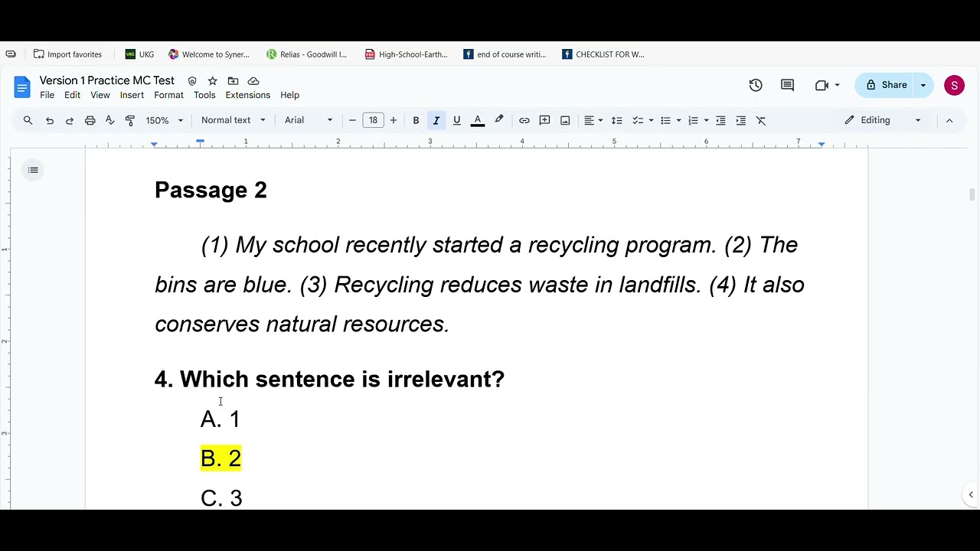Open Arial font dropdown

pos(309,120)
